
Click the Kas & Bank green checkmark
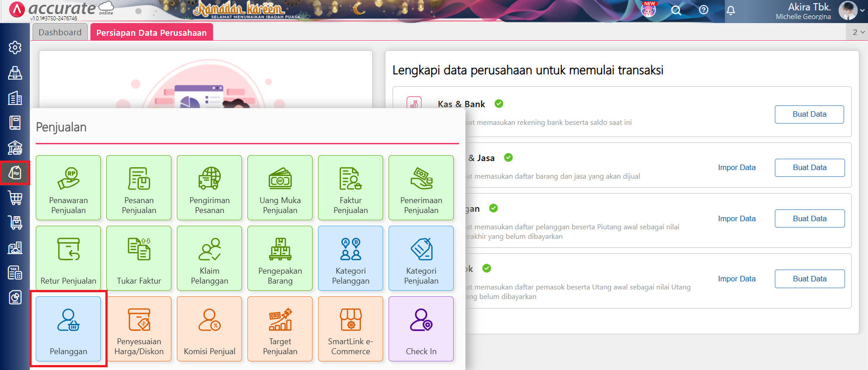(499, 104)
